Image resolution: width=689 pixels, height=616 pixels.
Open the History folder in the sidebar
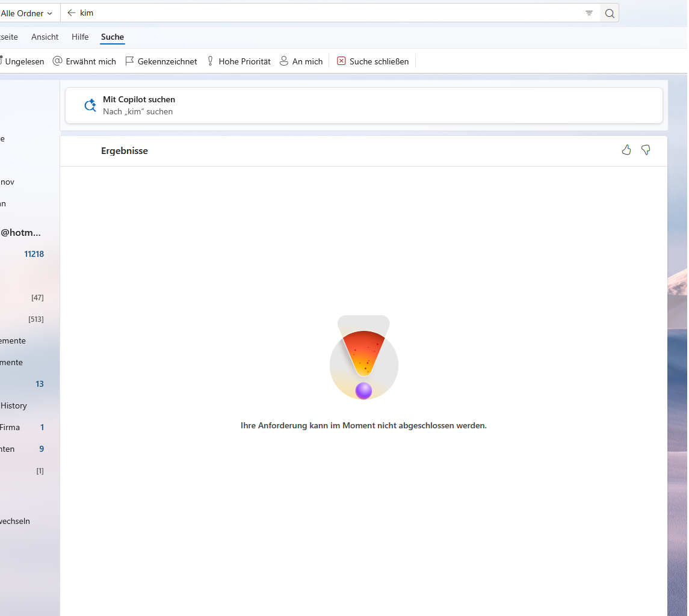14,405
